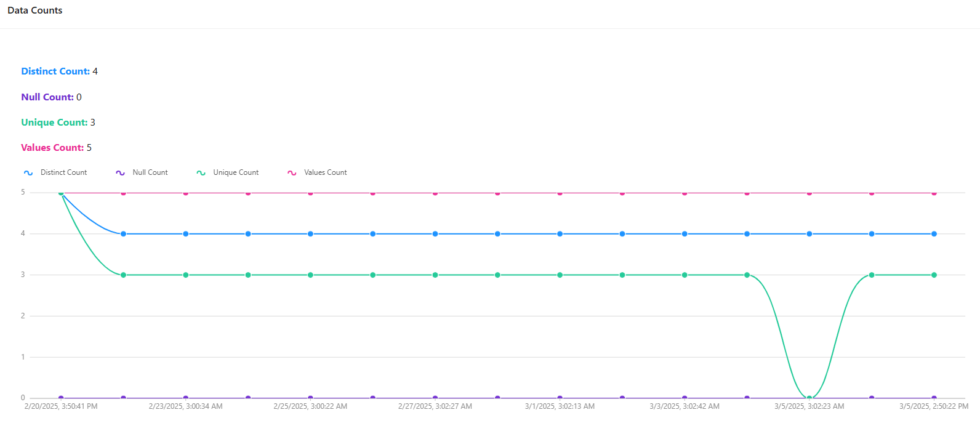
Task: Toggle series via the 'Distinct Count' legend text
Action: tap(63, 172)
